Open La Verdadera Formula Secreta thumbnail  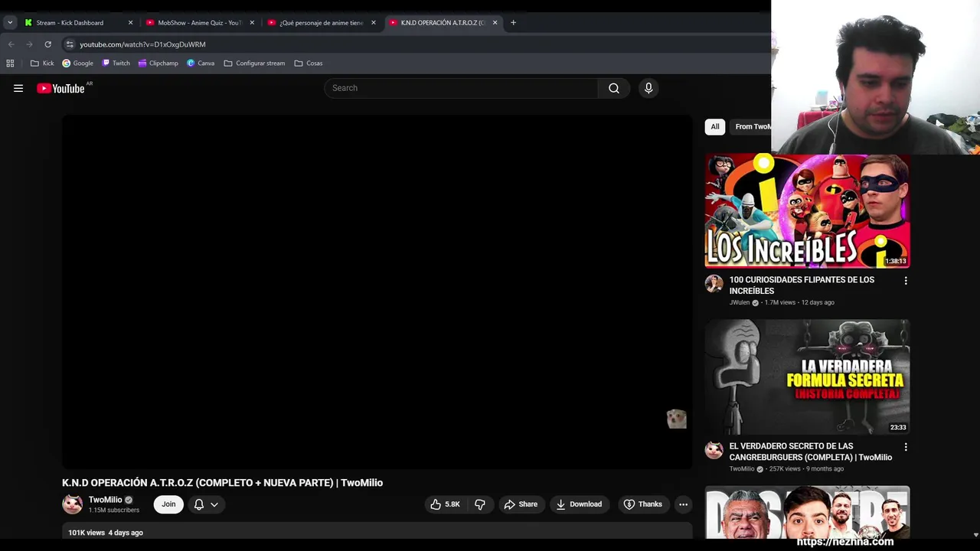tap(807, 377)
